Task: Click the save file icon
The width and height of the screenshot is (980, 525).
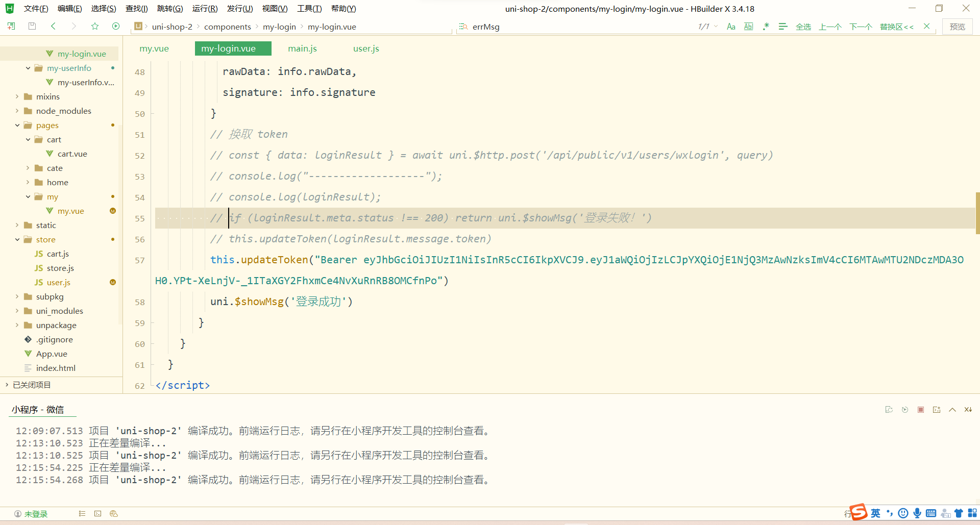Action: coord(32,26)
